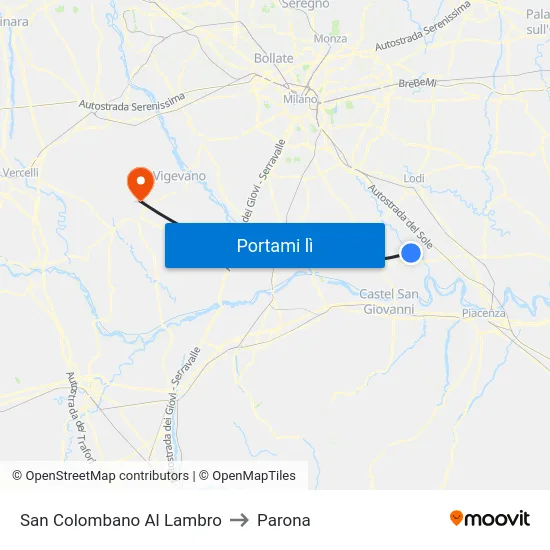Viewport: 550px width, 550px height.
Task: Click the Vigevano town label
Action: [x=179, y=176]
